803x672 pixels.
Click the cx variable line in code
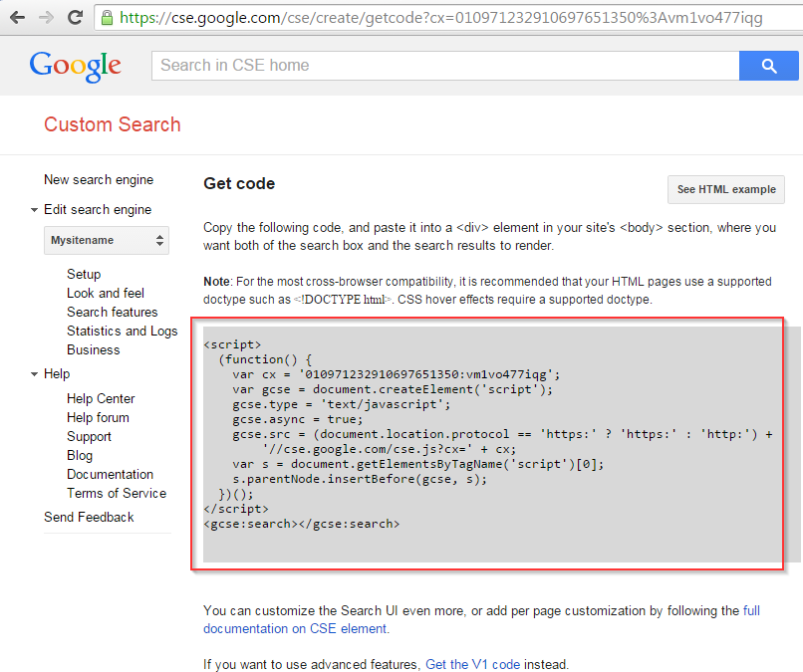click(397, 374)
